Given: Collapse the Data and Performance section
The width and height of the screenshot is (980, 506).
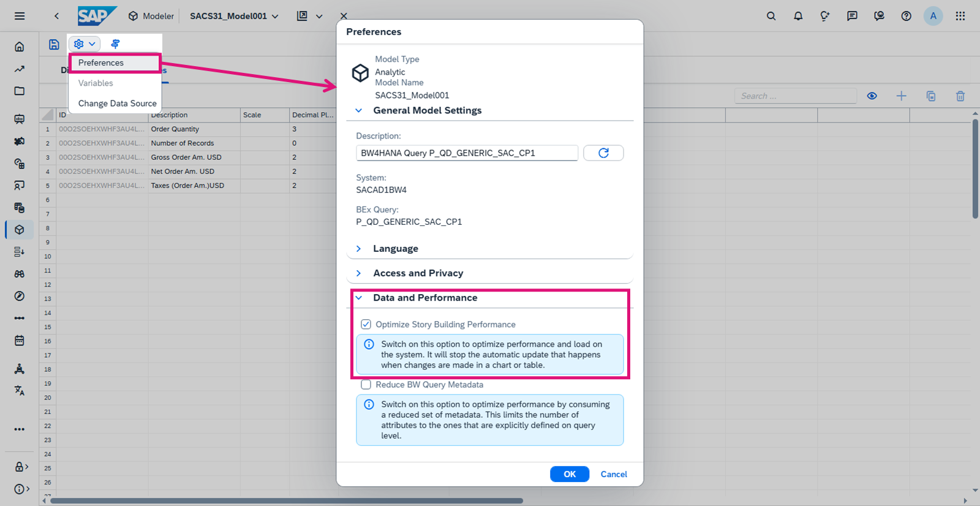Looking at the screenshot, I should (359, 298).
